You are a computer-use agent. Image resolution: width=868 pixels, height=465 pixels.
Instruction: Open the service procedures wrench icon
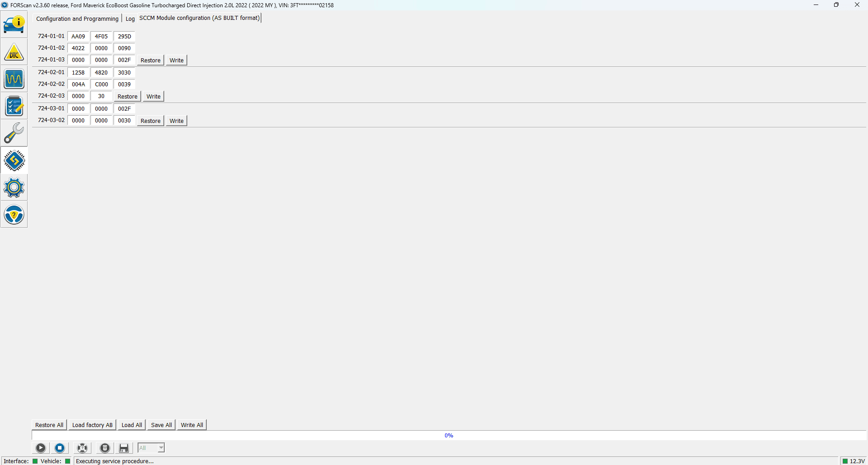coord(14,133)
